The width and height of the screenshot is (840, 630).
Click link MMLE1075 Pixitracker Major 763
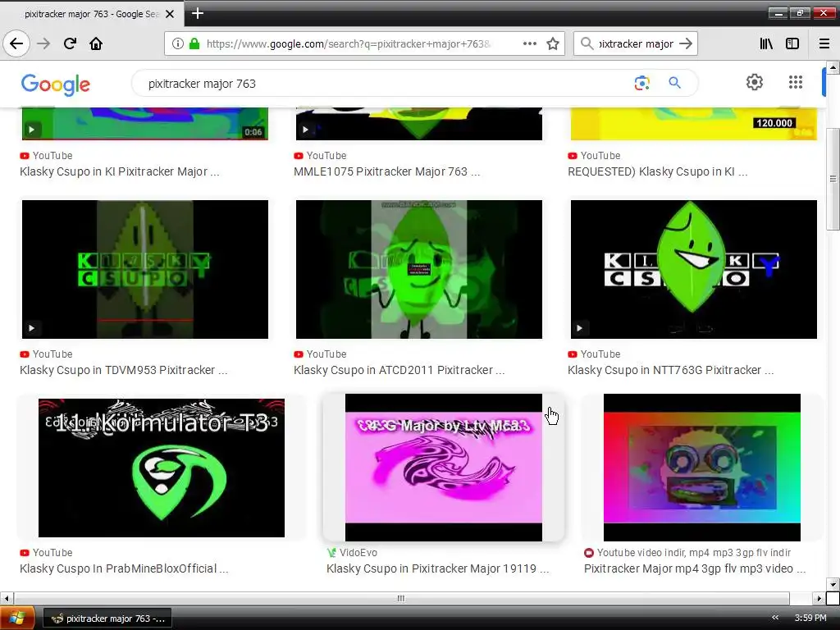[x=387, y=171]
